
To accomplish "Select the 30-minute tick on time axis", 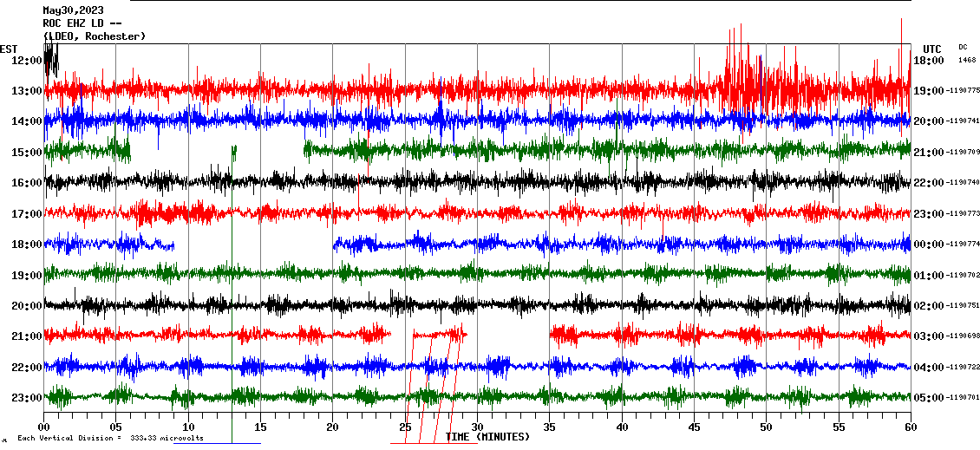I will (477, 427).
